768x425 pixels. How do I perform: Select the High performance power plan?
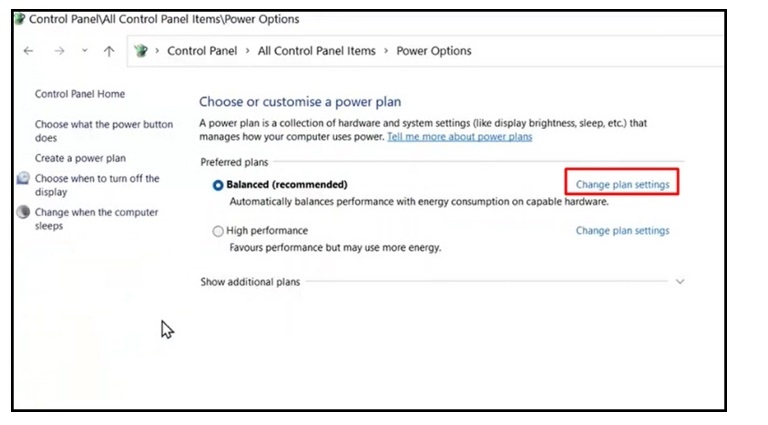pyautogui.click(x=218, y=231)
